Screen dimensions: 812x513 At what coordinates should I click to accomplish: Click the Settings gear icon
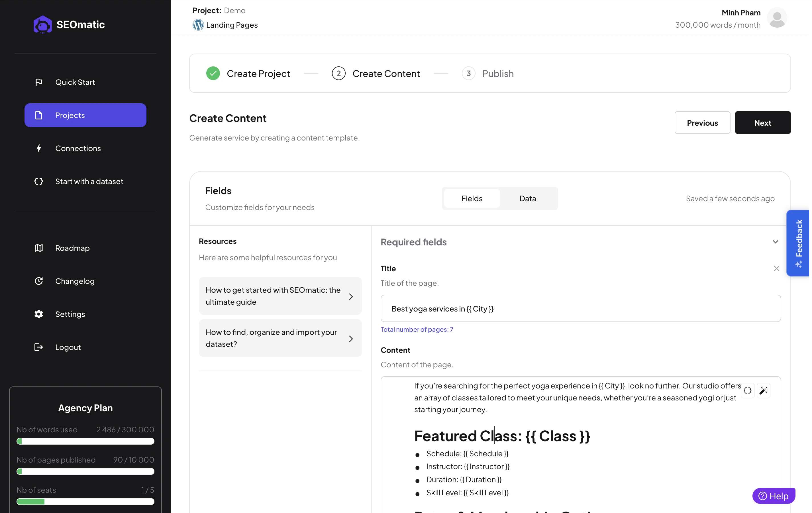39,314
